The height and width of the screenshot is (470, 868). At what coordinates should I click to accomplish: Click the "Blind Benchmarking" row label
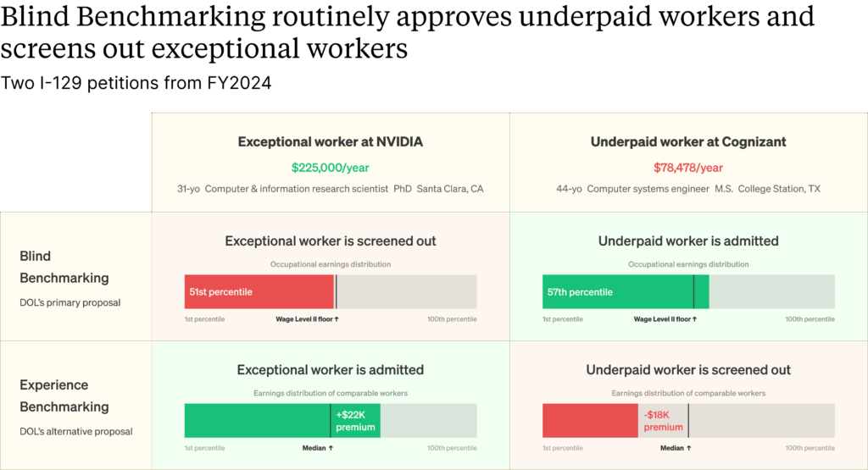pyautogui.click(x=64, y=267)
